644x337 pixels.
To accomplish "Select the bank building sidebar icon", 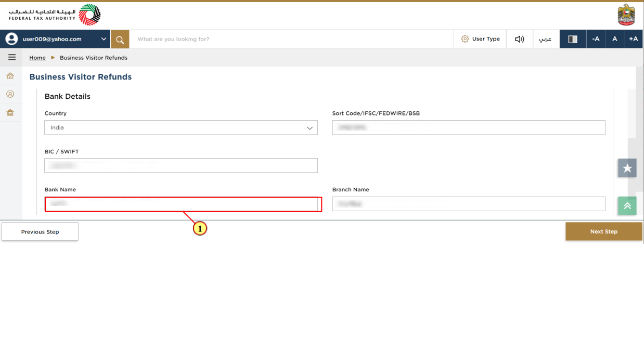I will (10, 112).
